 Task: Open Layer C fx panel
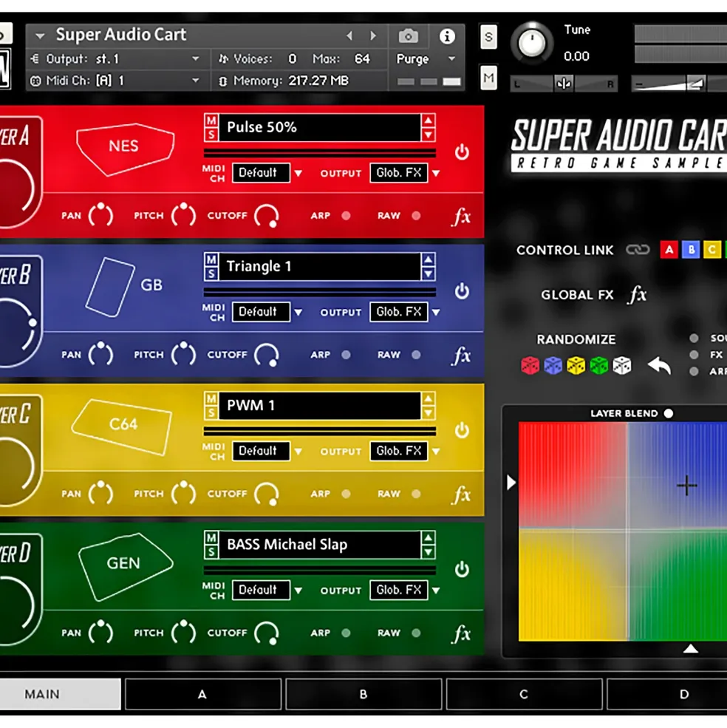pyautogui.click(x=461, y=494)
